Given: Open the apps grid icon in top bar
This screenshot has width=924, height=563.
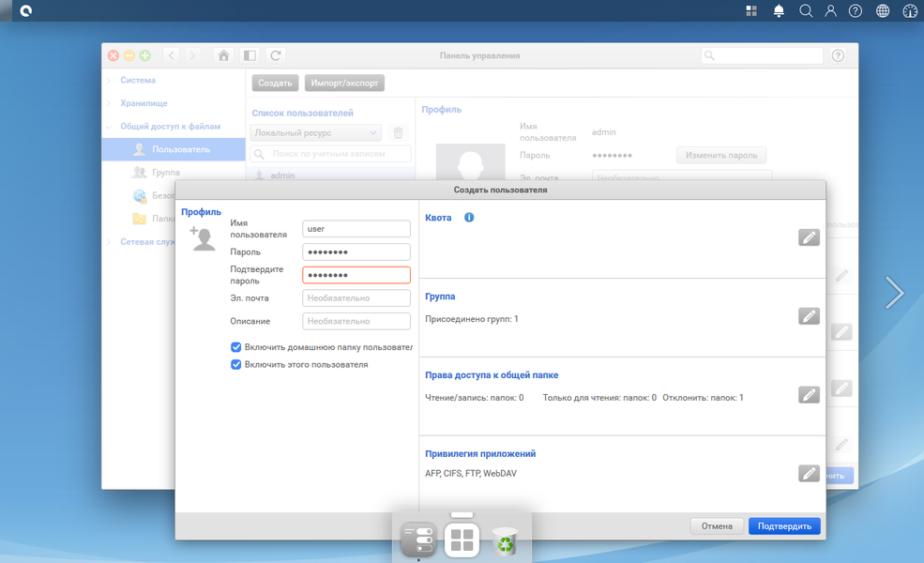Looking at the screenshot, I should 751,10.
